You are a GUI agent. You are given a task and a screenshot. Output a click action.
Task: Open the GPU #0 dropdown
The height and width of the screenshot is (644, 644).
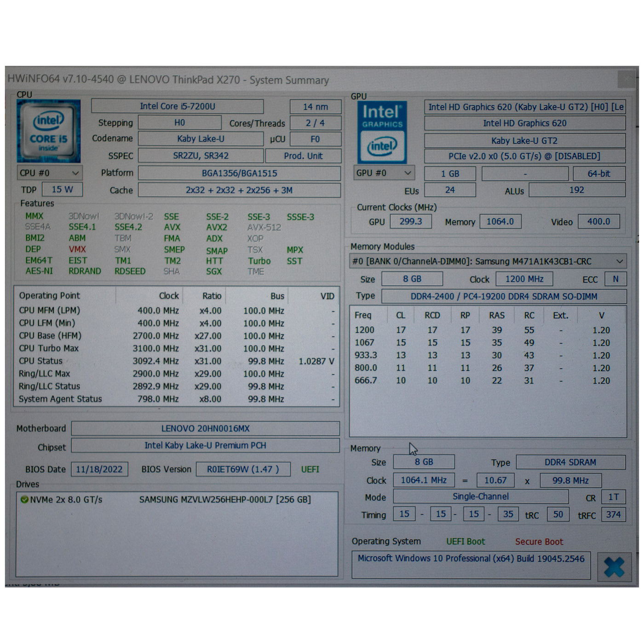384,173
